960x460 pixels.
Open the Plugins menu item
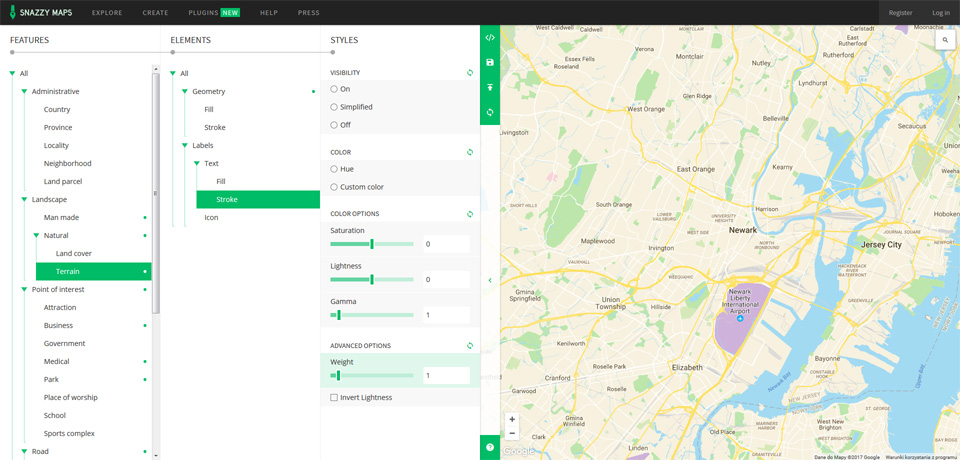coord(214,13)
